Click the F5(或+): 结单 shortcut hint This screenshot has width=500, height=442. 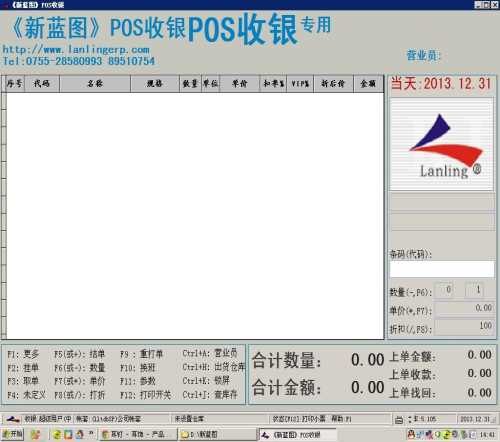[x=80, y=354]
